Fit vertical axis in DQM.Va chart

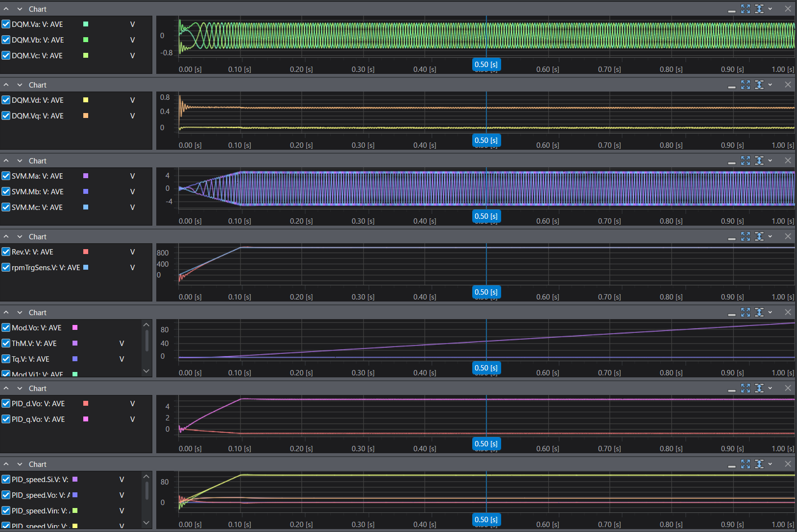(x=759, y=9)
